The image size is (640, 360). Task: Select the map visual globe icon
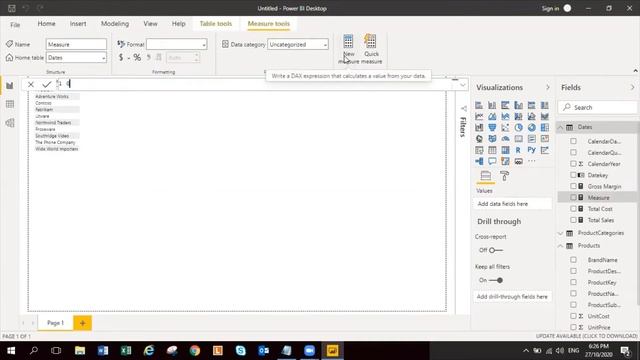[x=479, y=139]
